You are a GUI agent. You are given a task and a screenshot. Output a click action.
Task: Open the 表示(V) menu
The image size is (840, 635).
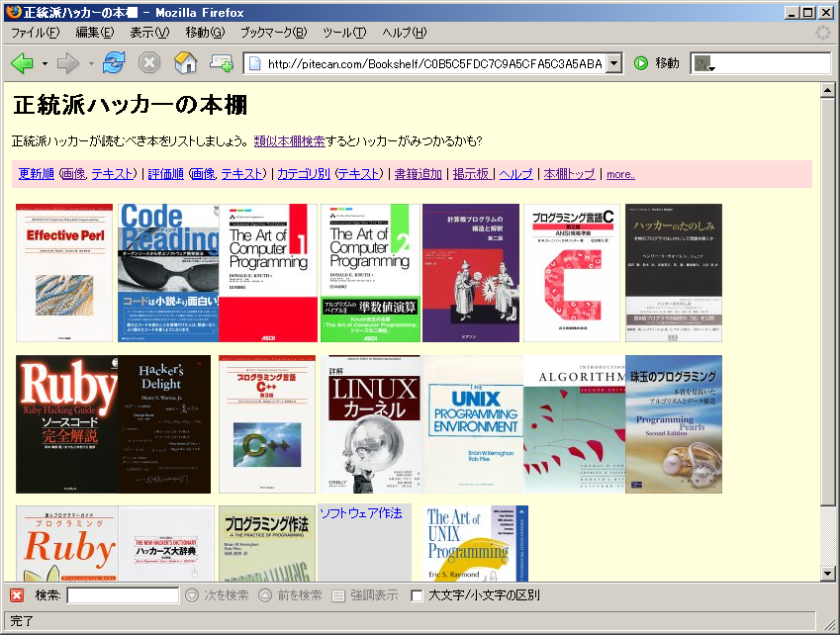(149, 33)
